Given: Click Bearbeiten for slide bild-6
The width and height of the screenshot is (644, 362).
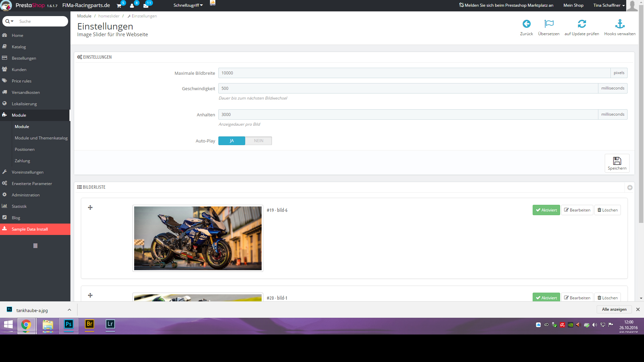Looking at the screenshot, I should (577, 210).
